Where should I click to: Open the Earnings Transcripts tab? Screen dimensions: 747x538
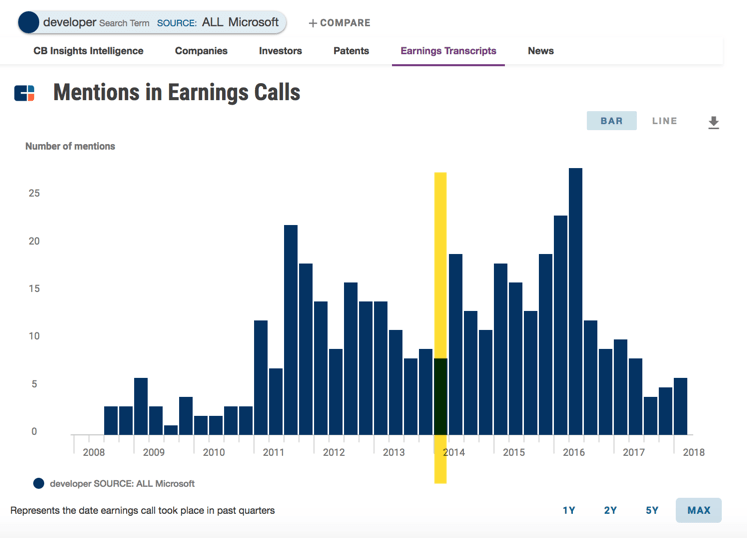click(x=448, y=51)
